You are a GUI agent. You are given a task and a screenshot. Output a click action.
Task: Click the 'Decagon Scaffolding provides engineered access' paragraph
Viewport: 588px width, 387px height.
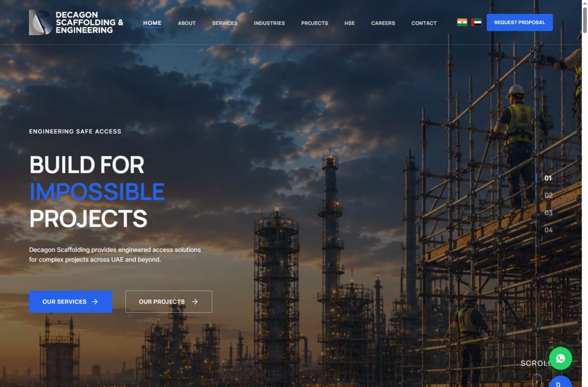click(x=115, y=255)
